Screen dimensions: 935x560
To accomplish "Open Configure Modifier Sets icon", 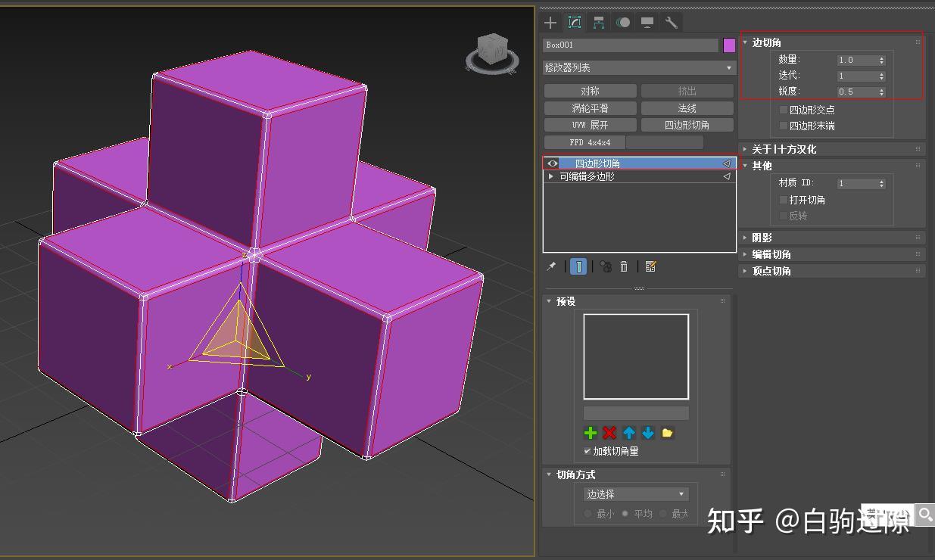I will (x=650, y=266).
